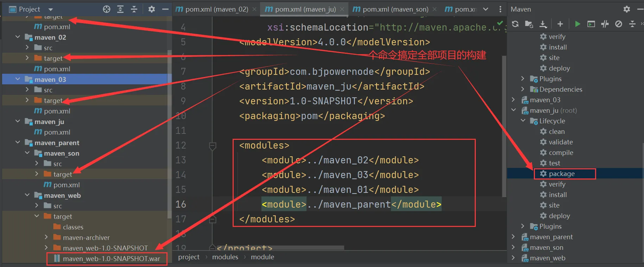
Task: Select clean under maven_ju Lifecycle
Action: pyautogui.click(x=557, y=131)
